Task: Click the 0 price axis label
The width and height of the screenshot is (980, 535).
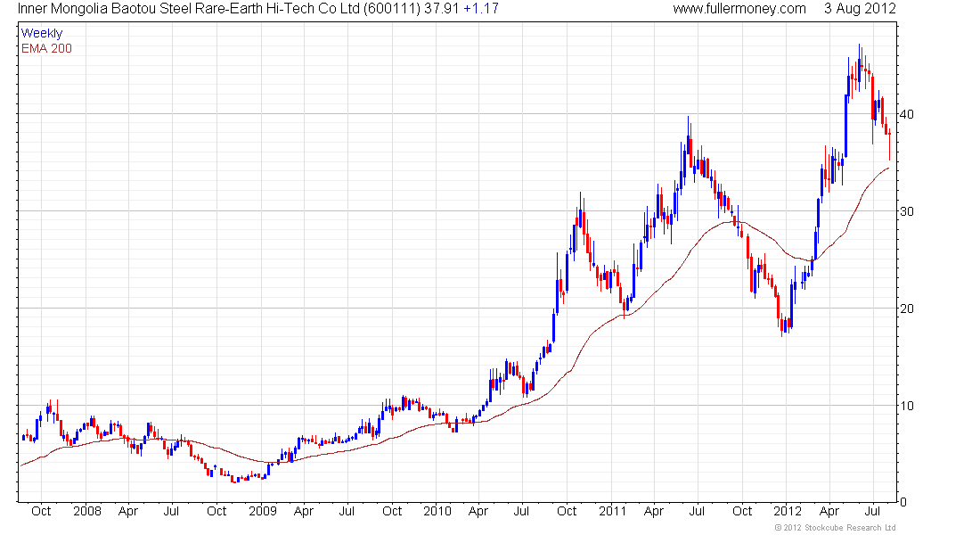Action: pyautogui.click(x=902, y=502)
